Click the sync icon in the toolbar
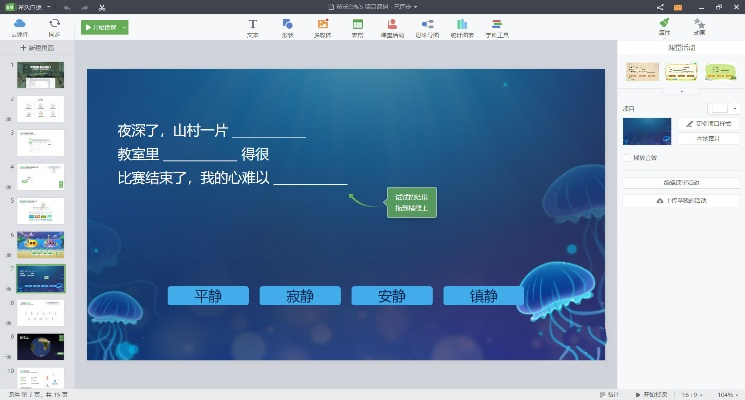 (x=54, y=26)
